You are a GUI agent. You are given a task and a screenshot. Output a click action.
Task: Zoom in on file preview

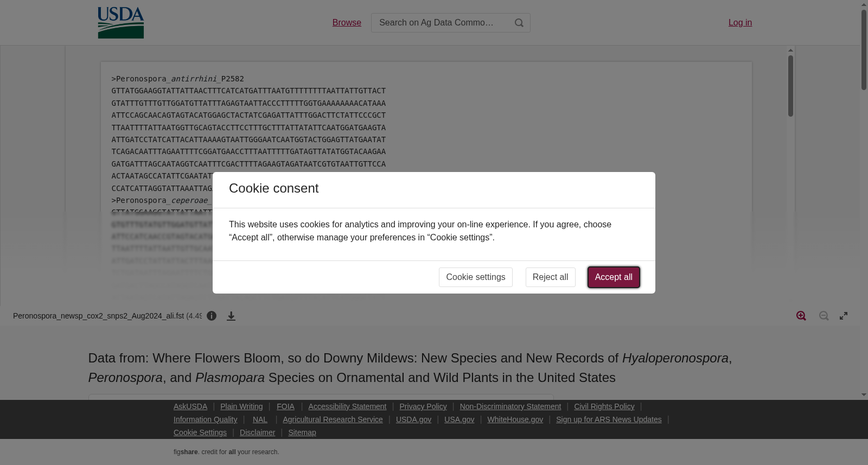click(x=801, y=316)
